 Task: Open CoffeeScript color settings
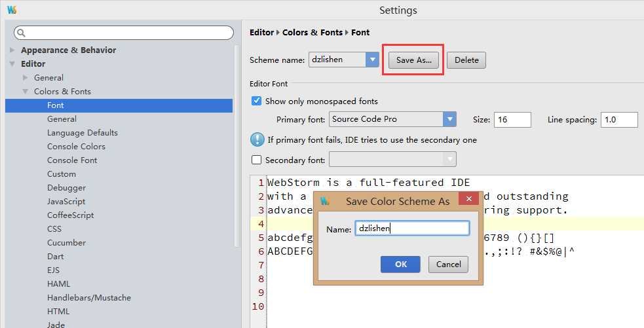click(70, 215)
